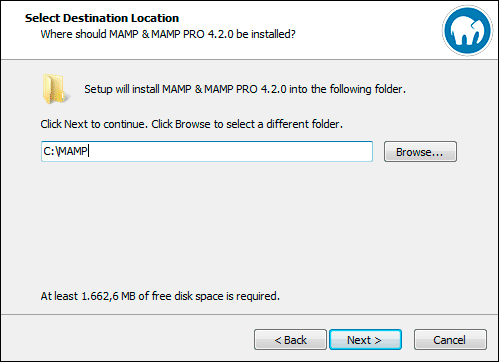The width and height of the screenshot is (499, 362).
Task: Click 'following folder' words in setup message
Action: click(x=367, y=89)
